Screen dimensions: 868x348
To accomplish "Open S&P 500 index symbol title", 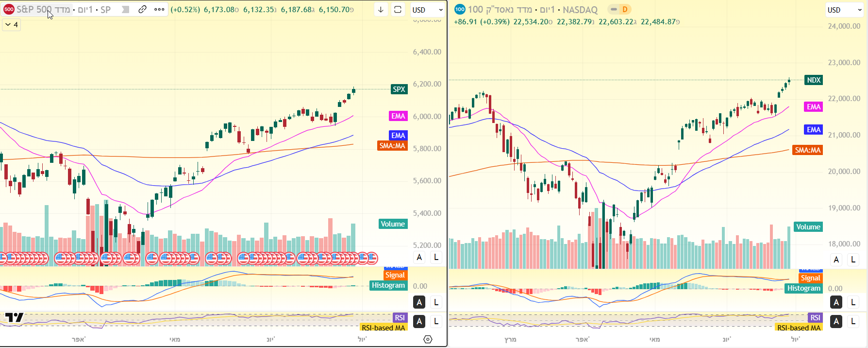I will point(43,9).
